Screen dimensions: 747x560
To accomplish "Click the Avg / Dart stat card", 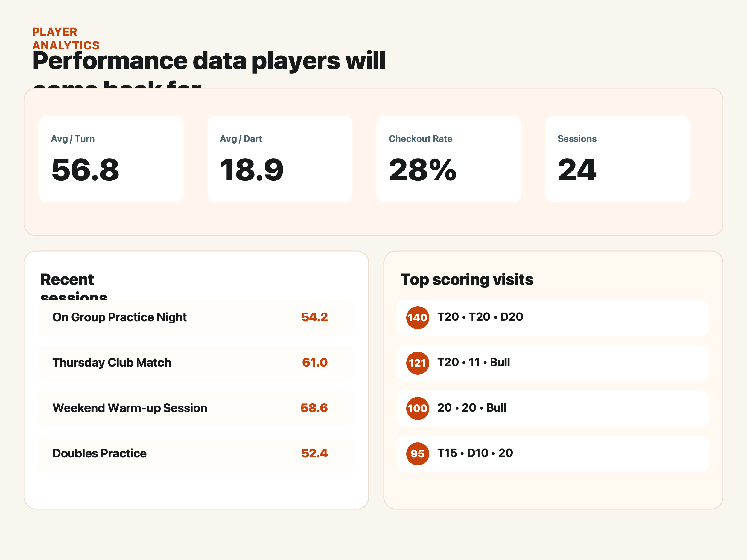I will click(x=280, y=159).
